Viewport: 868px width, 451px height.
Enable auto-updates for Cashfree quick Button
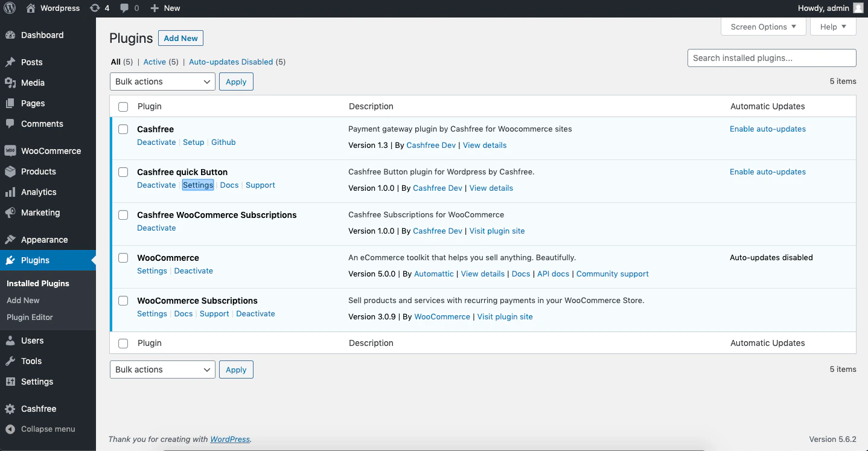pyautogui.click(x=768, y=172)
